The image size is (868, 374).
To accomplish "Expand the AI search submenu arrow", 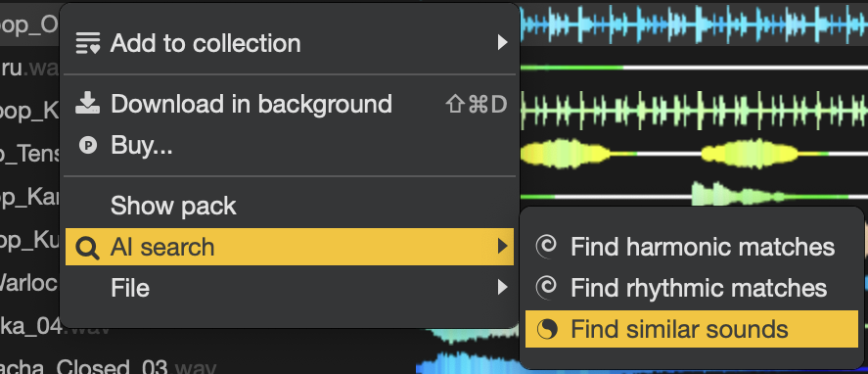I will click(x=502, y=247).
